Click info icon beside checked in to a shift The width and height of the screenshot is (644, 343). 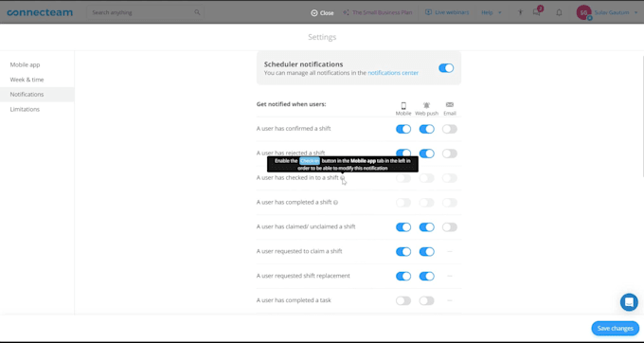343,178
